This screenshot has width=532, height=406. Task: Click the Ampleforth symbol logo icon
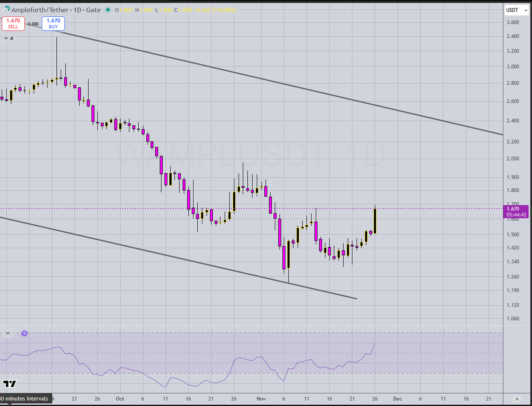pos(6,9)
